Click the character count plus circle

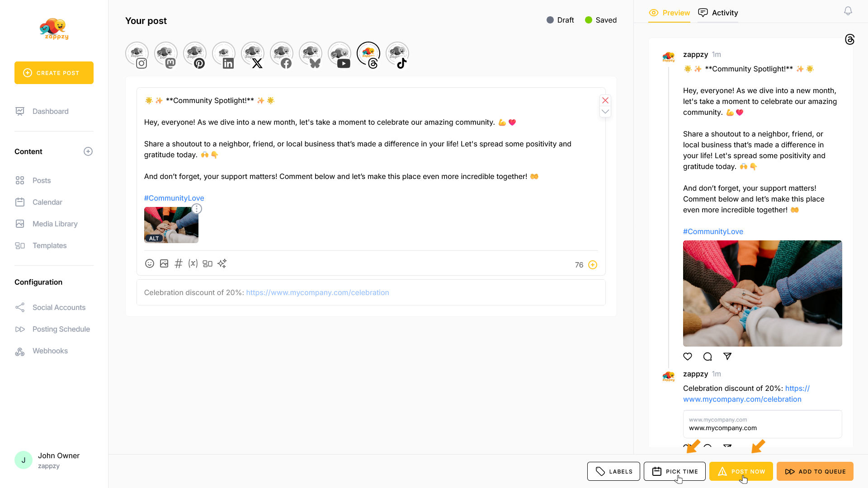click(x=593, y=265)
